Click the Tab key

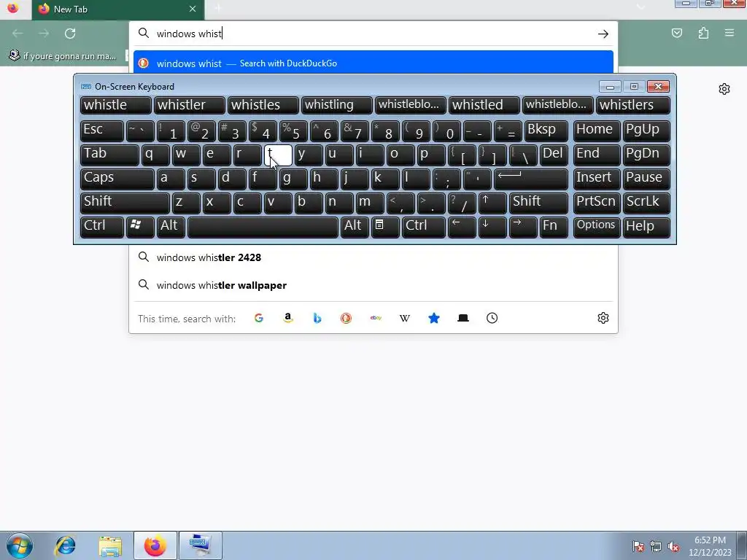coord(109,155)
